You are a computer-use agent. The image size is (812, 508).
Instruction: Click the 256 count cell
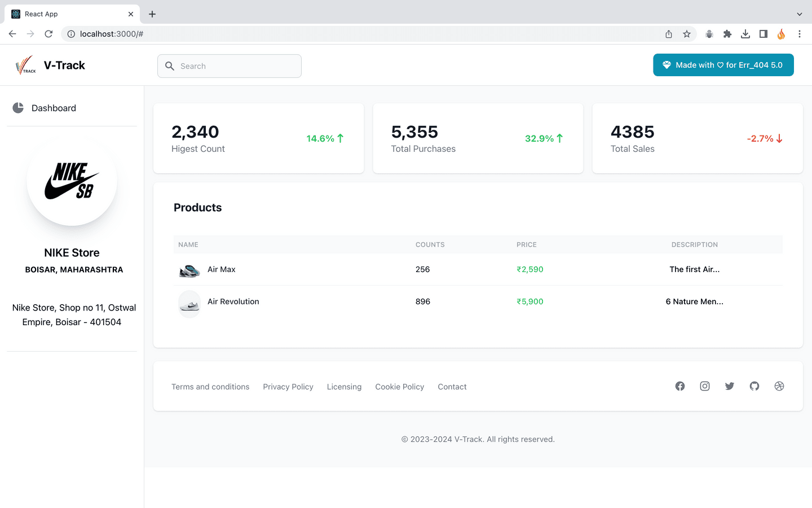423,269
